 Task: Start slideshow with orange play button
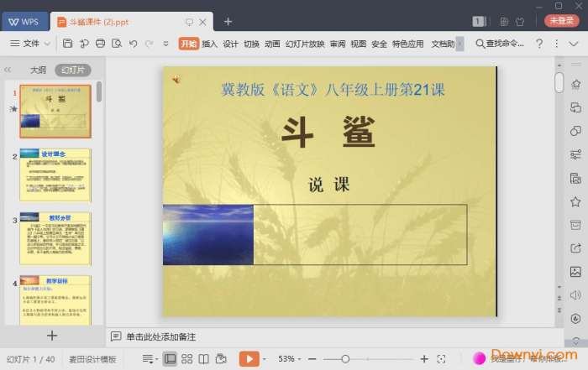[x=249, y=359]
